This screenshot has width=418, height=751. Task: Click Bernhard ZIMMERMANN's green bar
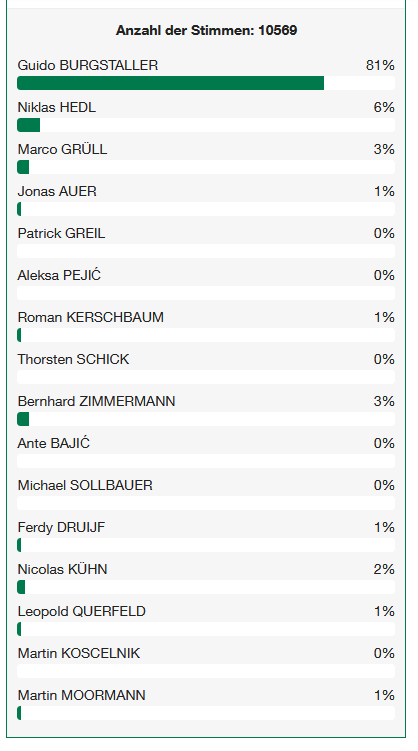coord(23,419)
